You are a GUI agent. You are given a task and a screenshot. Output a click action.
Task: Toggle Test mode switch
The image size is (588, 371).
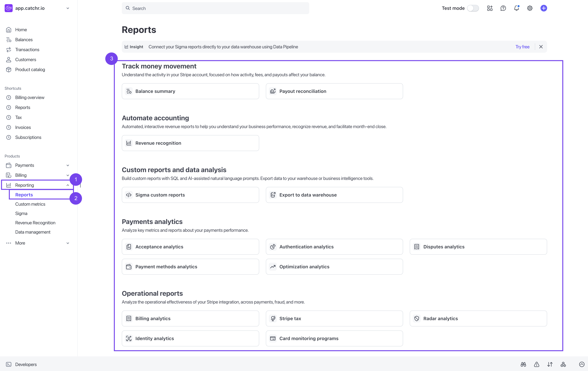473,8
